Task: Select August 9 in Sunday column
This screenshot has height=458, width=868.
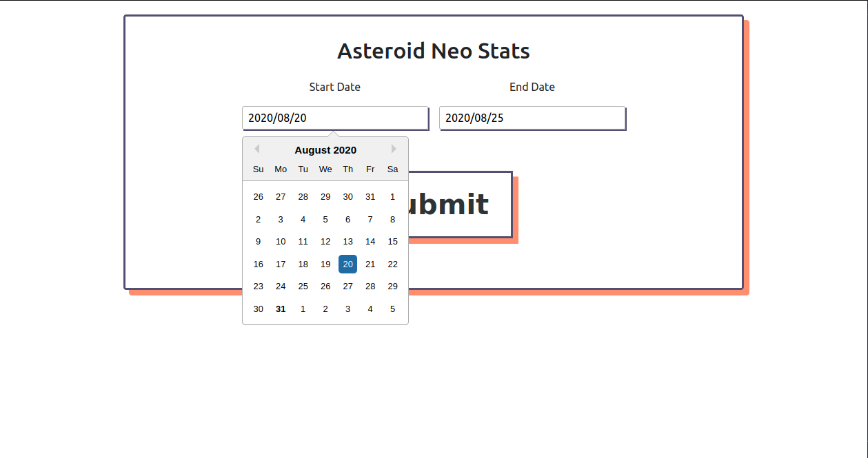Action: click(x=258, y=242)
